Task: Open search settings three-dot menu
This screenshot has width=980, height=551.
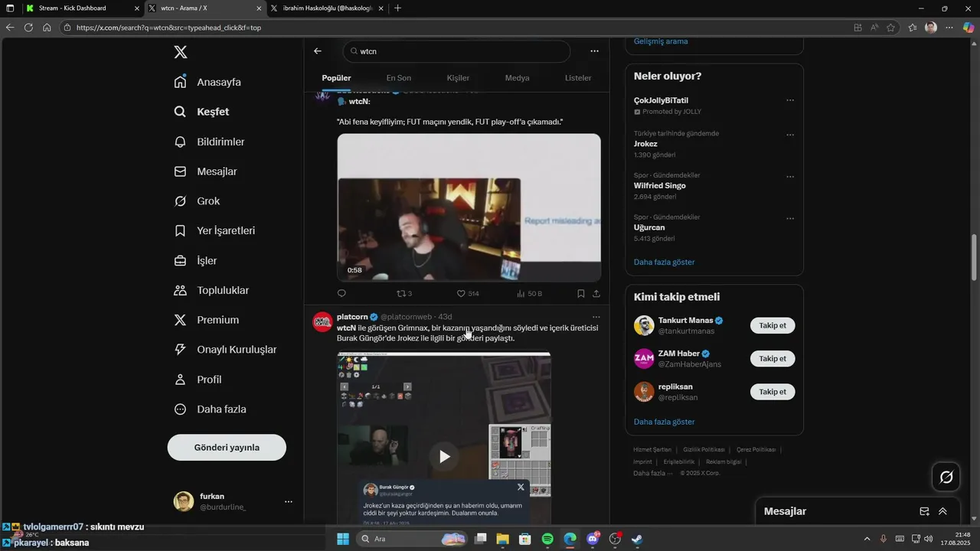Action: point(594,51)
